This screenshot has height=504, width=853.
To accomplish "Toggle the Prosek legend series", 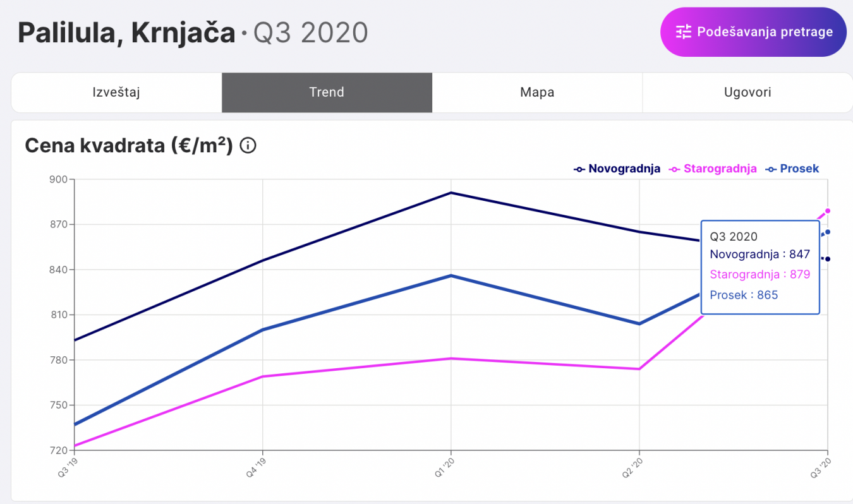I will pyautogui.click(x=799, y=169).
